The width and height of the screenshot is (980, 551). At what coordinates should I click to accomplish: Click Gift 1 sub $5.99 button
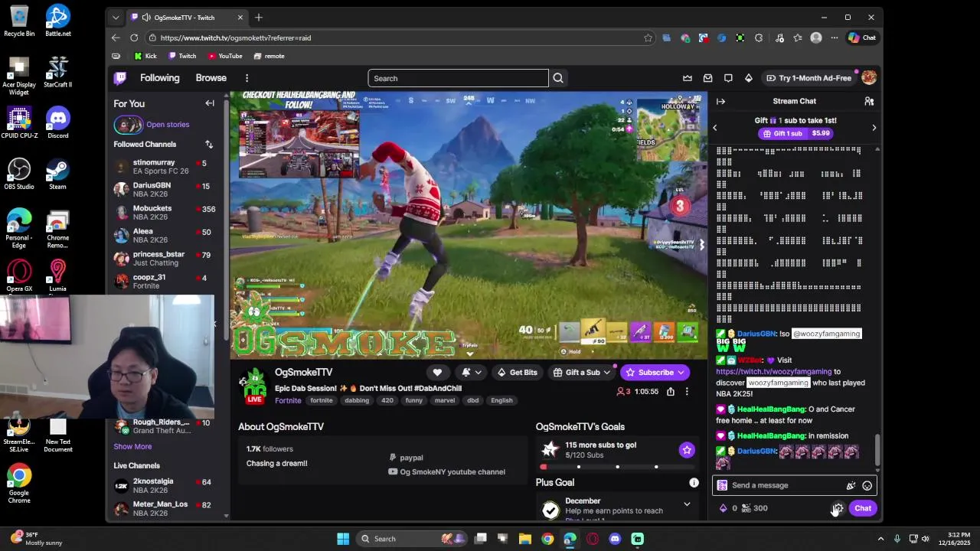point(795,133)
